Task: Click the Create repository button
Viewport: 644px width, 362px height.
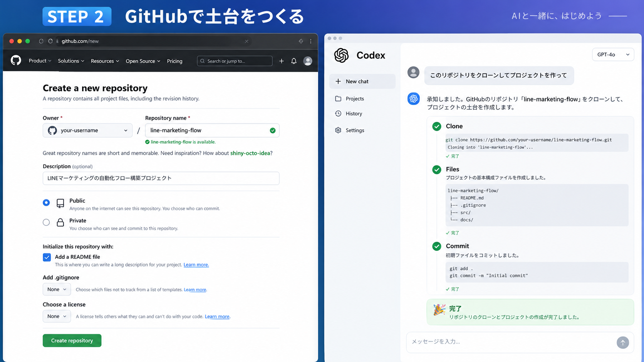Action: coord(72,340)
